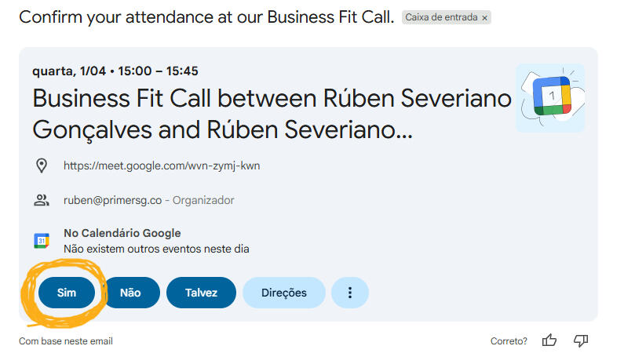624x364 pixels.
Task: Open Direções for the event
Action: 283,293
